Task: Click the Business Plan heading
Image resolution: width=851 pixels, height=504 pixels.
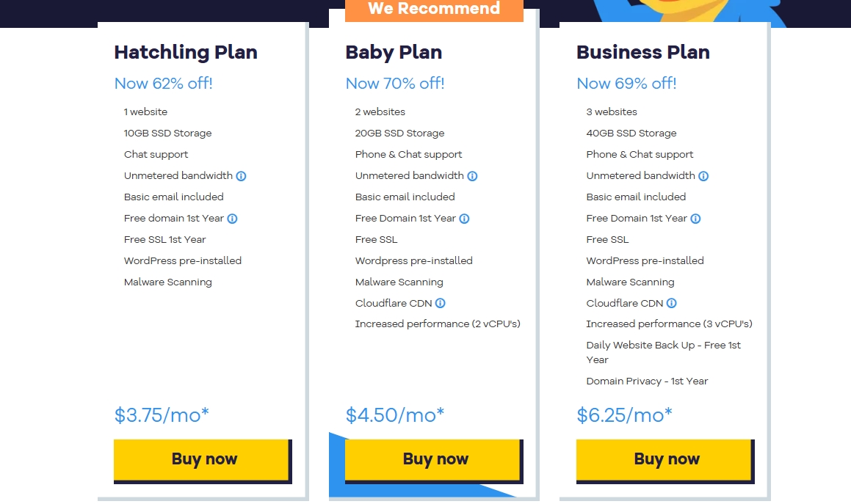Action: [x=643, y=53]
